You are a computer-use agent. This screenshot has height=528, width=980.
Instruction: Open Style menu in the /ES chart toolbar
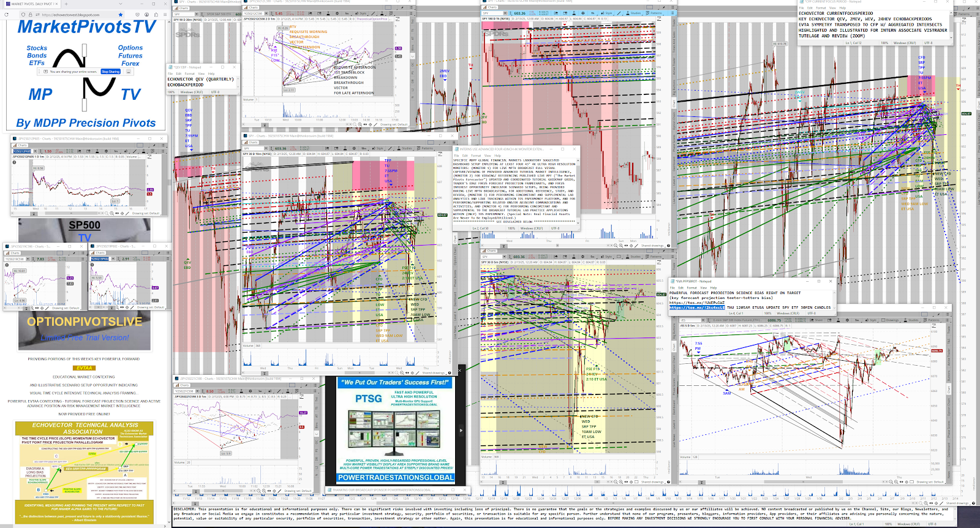[871, 320]
